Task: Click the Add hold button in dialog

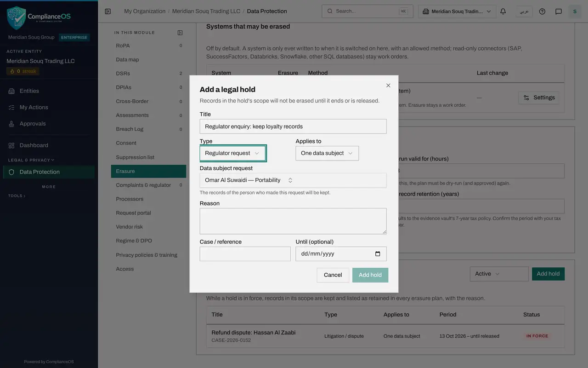Action: [x=370, y=275]
